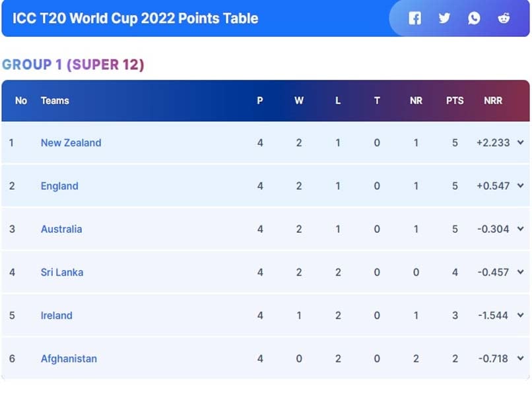Screen dimensions: 532x399
Task: Expand the England row details arrow
Action: (520, 186)
